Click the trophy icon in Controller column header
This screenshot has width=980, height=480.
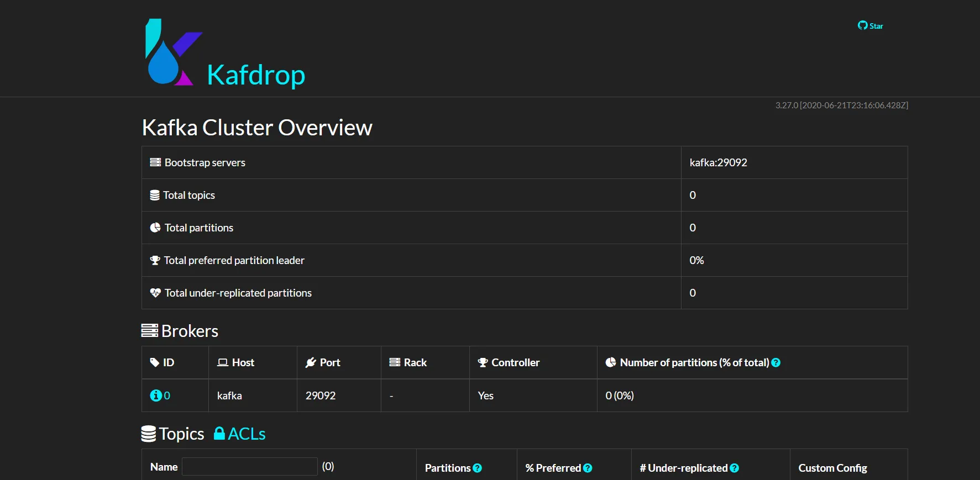(x=483, y=362)
